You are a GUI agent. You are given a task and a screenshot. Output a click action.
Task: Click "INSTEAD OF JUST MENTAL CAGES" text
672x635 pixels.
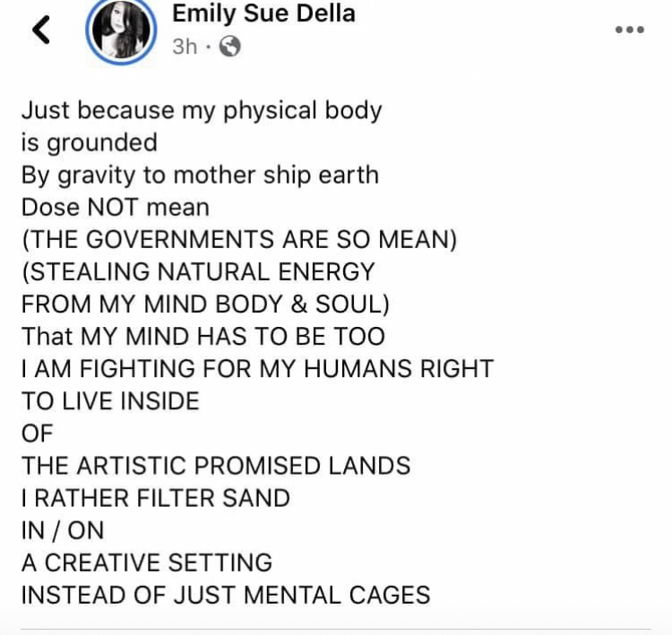[x=226, y=594]
